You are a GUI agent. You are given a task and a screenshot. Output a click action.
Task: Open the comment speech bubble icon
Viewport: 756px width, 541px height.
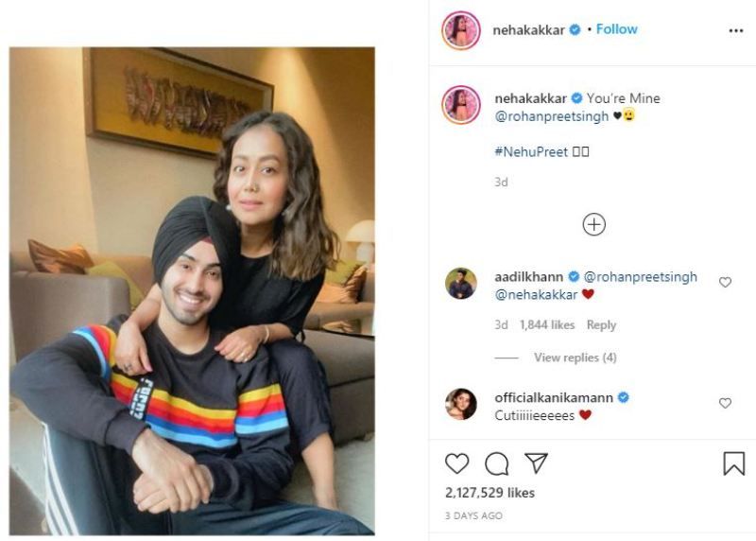coord(497,463)
